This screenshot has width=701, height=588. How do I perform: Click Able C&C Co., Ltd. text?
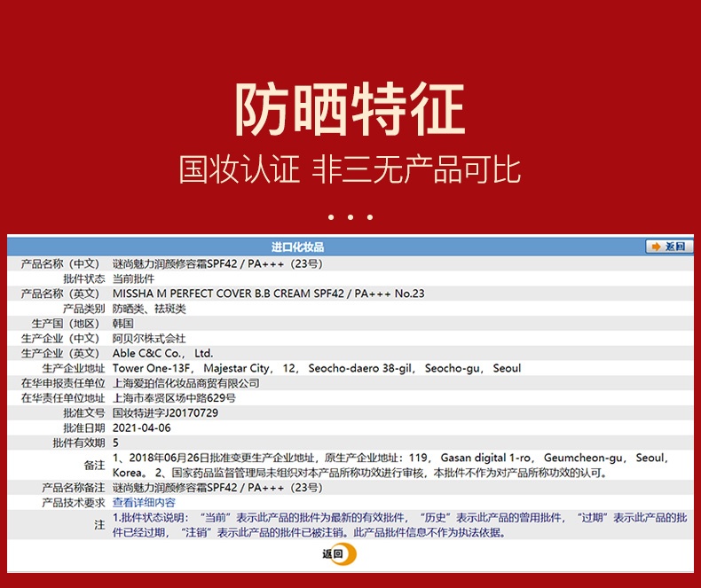(x=162, y=354)
